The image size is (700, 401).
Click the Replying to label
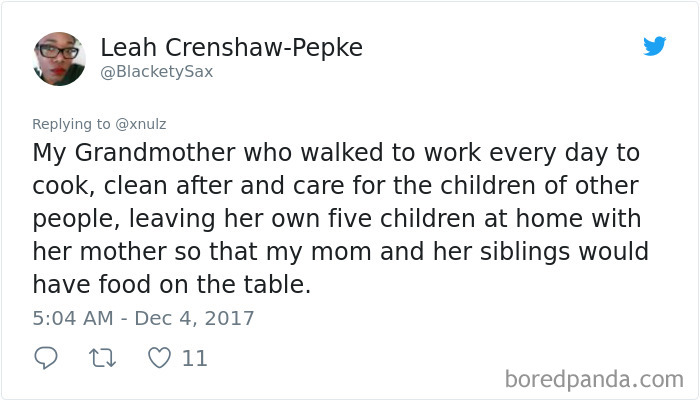pos(71,124)
